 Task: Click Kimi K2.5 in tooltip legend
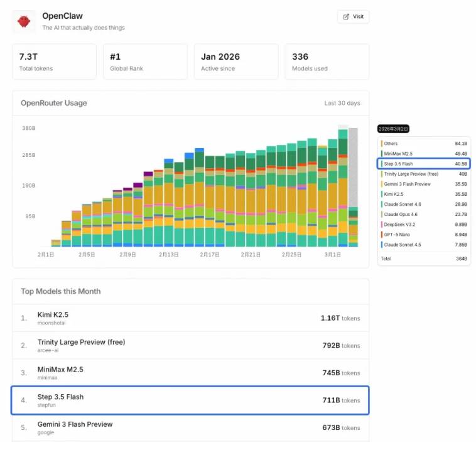(424, 194)
